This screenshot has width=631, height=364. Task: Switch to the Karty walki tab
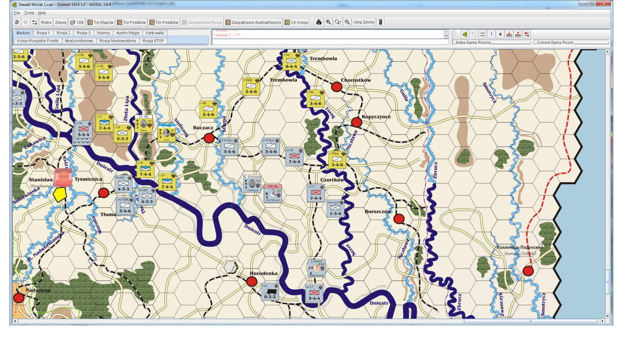(155, 33)
